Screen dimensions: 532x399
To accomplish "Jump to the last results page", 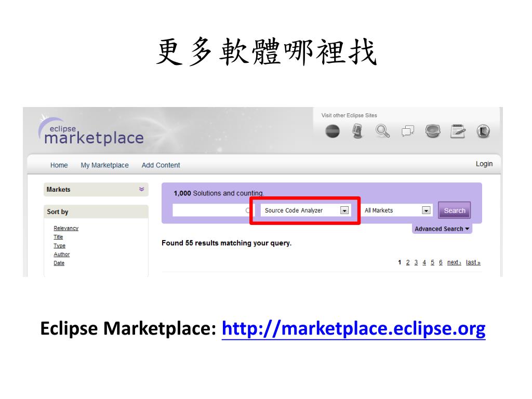I will (473, 262).
